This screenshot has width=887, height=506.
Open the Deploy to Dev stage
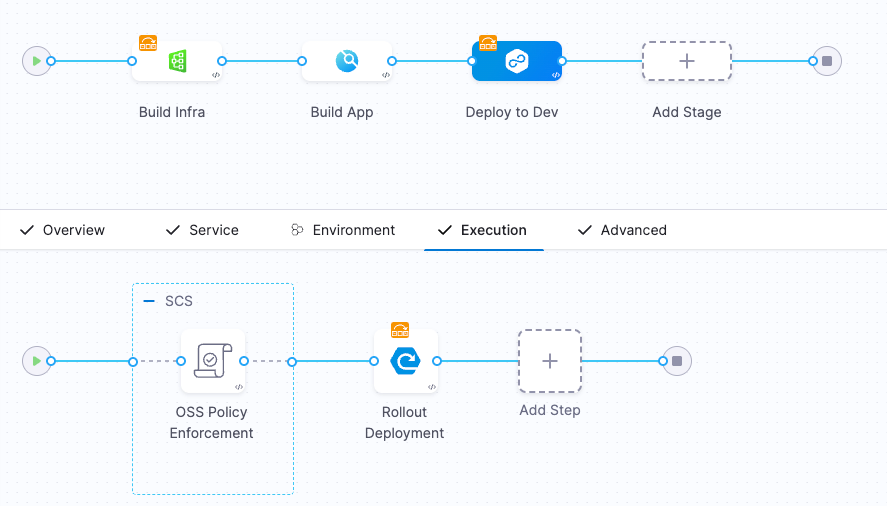point(516,61)
